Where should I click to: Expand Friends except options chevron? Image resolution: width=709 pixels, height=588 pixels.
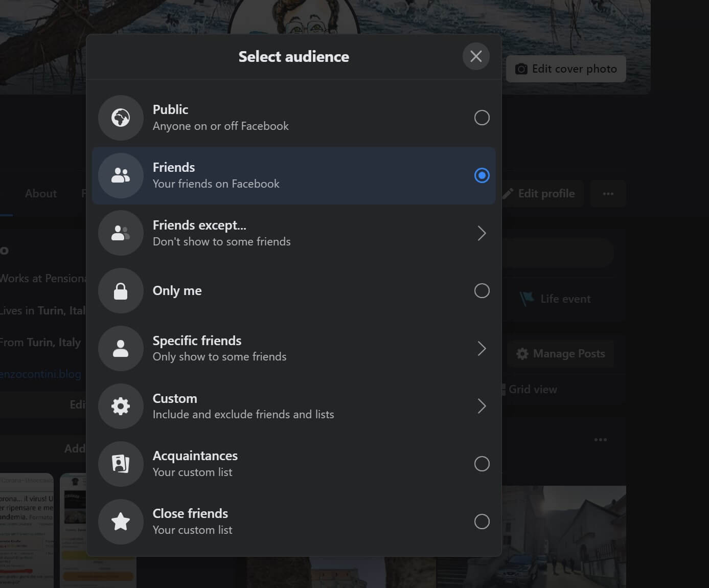[482, 233]
